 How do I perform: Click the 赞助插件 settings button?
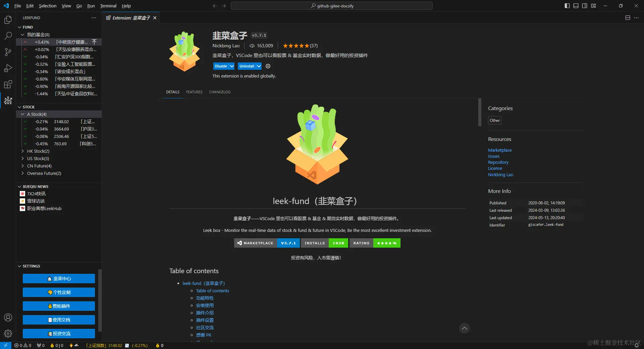point(59,306)
